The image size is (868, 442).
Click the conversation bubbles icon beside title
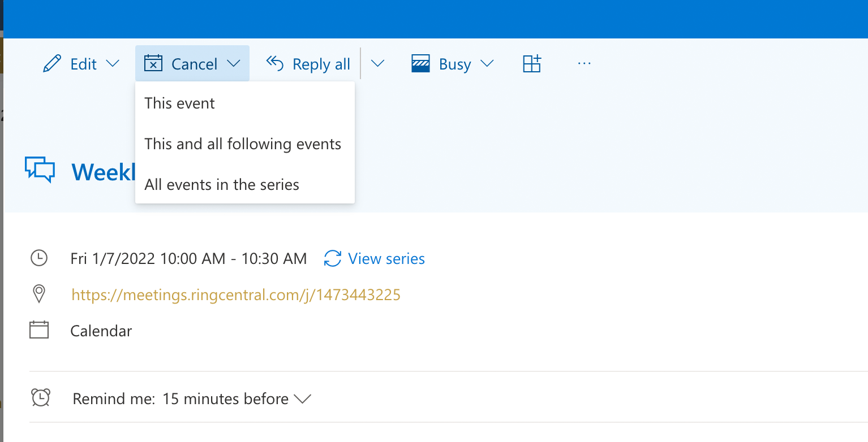(40, 170)
